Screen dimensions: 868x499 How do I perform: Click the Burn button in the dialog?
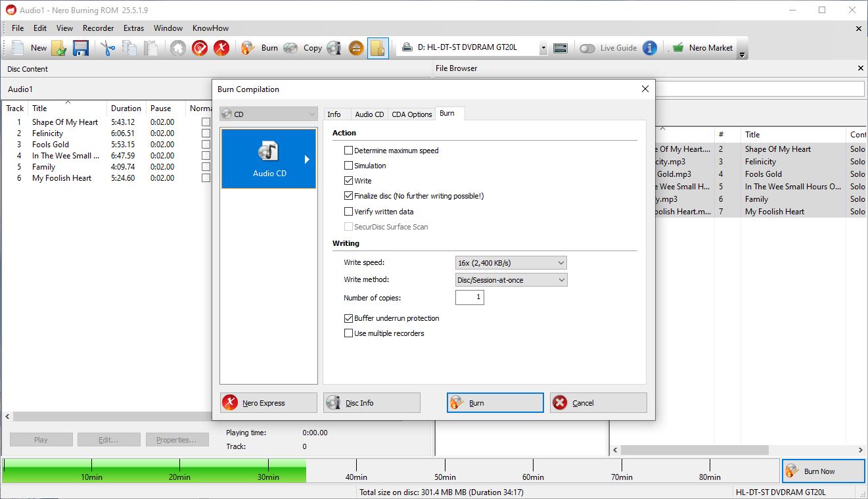click(x=495, y=403)
